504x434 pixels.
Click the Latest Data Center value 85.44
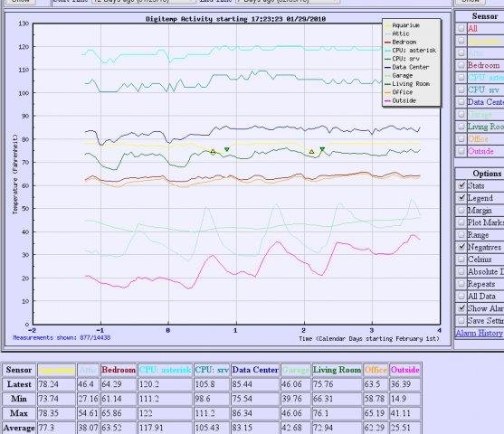(242, 384)
